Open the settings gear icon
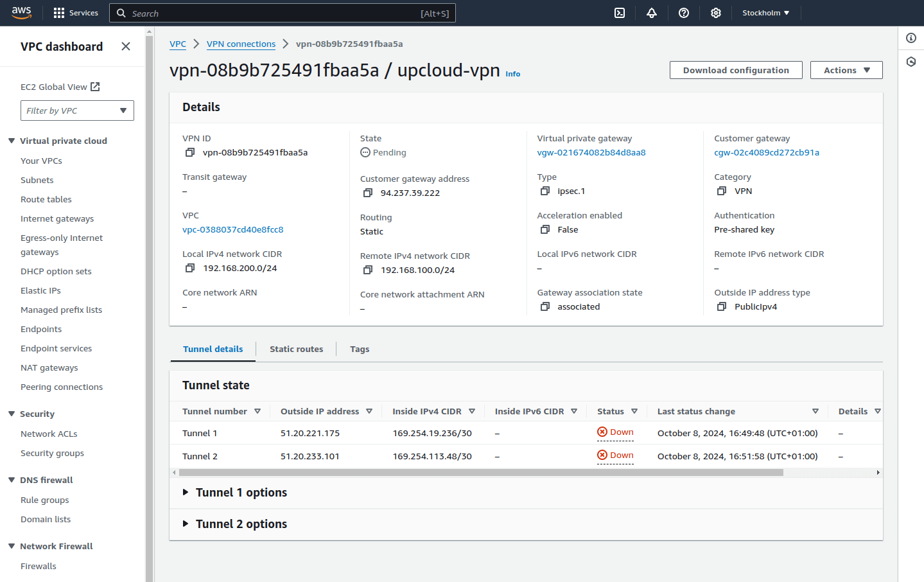 pyautogui.click(x=716, y=13)
